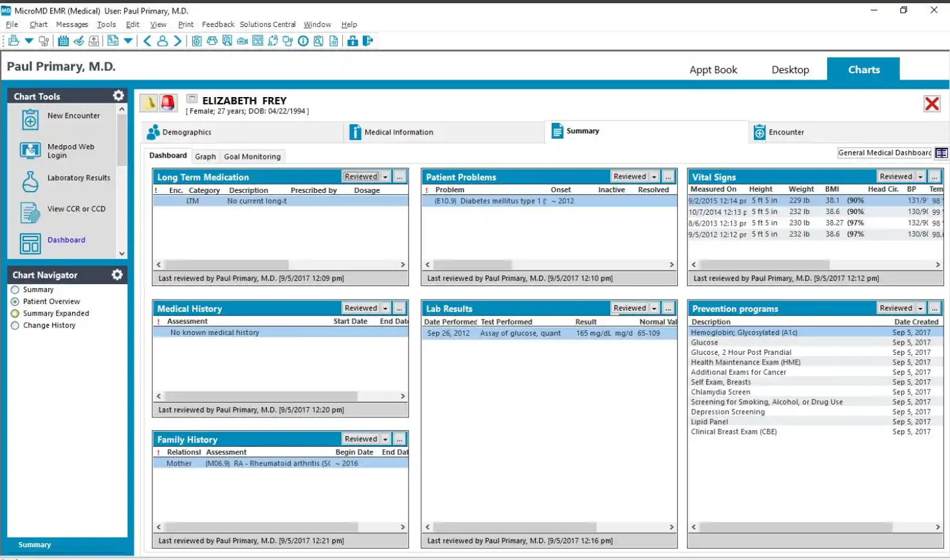950x560 pixels.
Task: Click the Desktop navigation button
Action: click(789, 69)
